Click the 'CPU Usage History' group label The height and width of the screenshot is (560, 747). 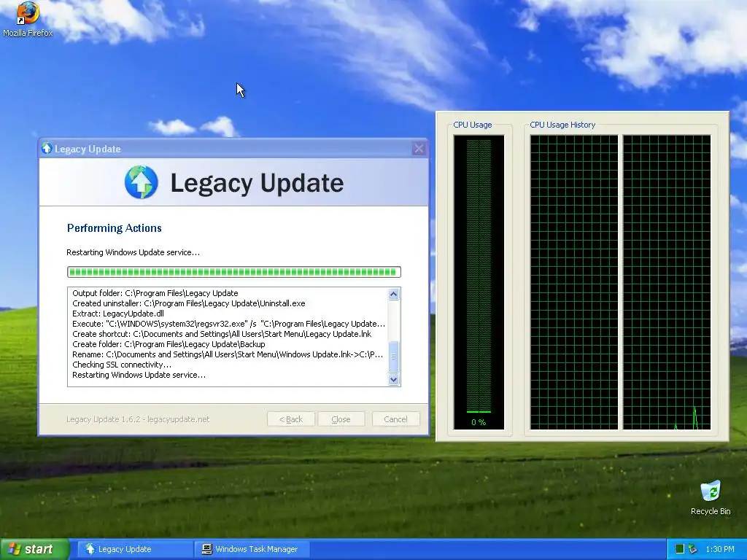(562, 125)
